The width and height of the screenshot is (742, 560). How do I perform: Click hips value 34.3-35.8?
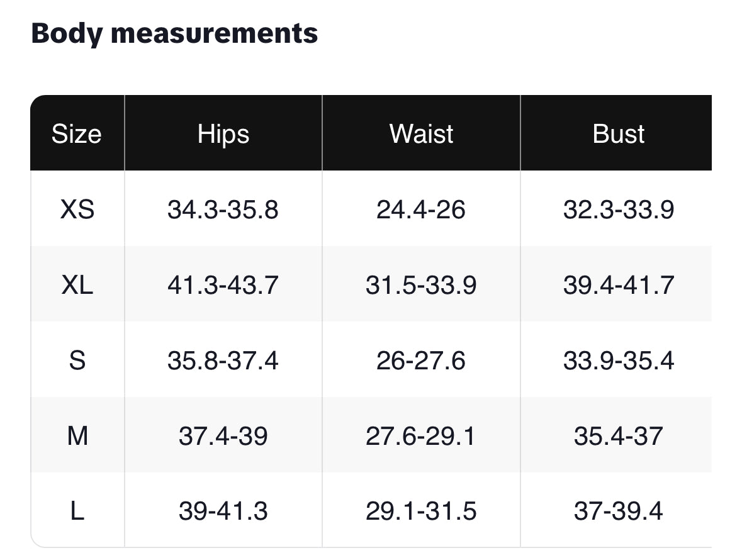click(x=223, y=210)
